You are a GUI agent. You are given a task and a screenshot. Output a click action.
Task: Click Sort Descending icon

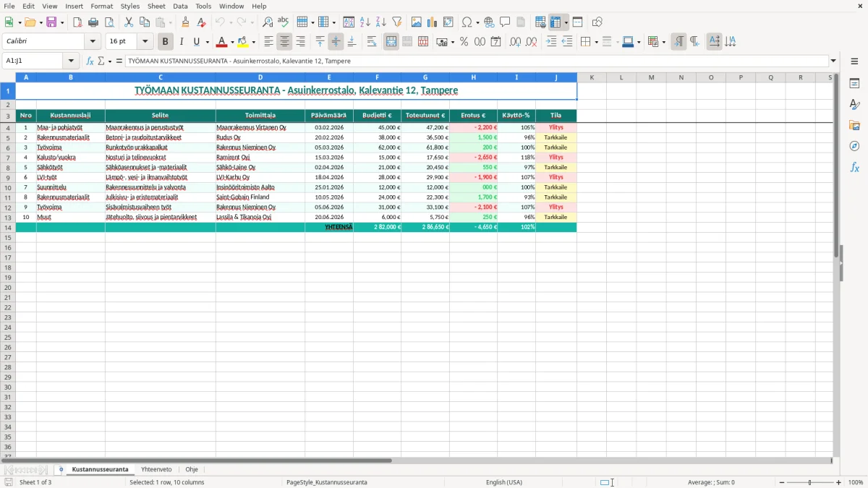coord(381,22)
